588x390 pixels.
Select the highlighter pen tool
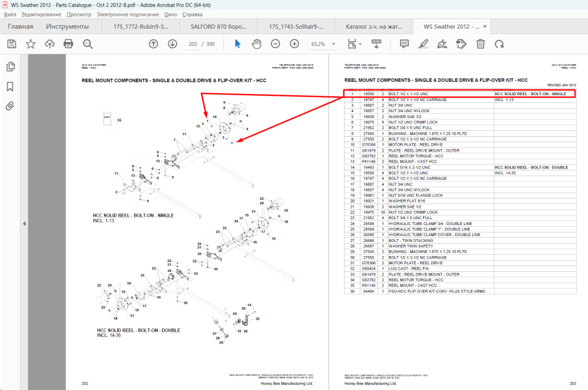pos(423,44)
